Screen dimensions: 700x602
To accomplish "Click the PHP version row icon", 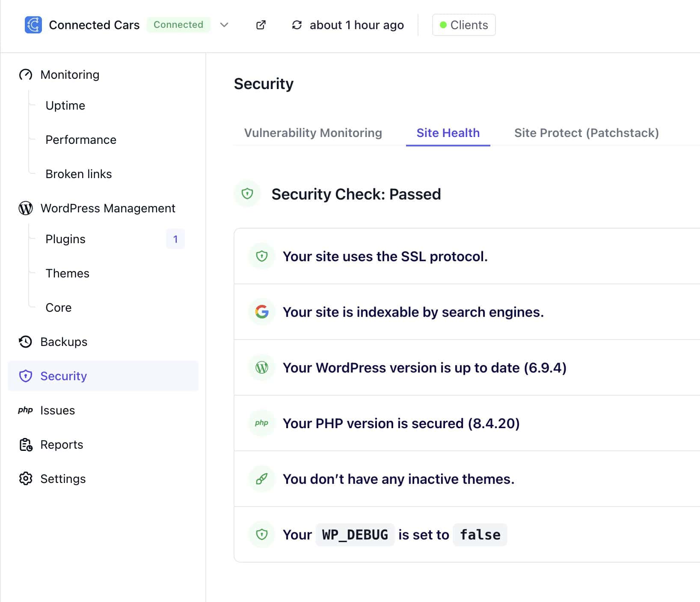I will point(262,423).
